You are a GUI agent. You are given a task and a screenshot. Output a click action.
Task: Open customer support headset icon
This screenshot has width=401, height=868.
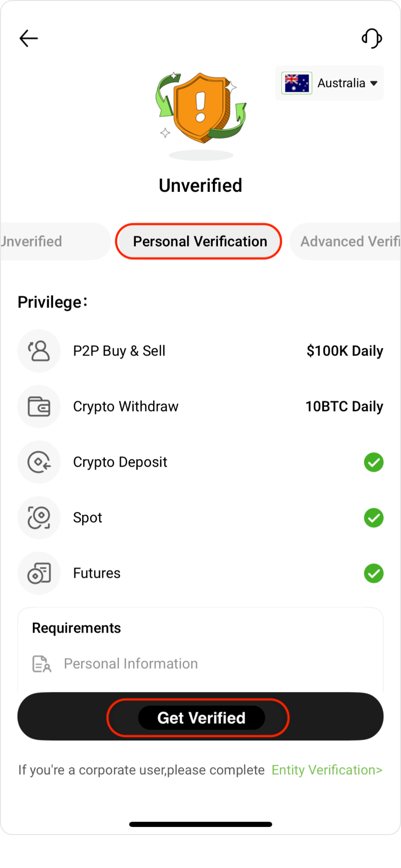tap(372, 39)
